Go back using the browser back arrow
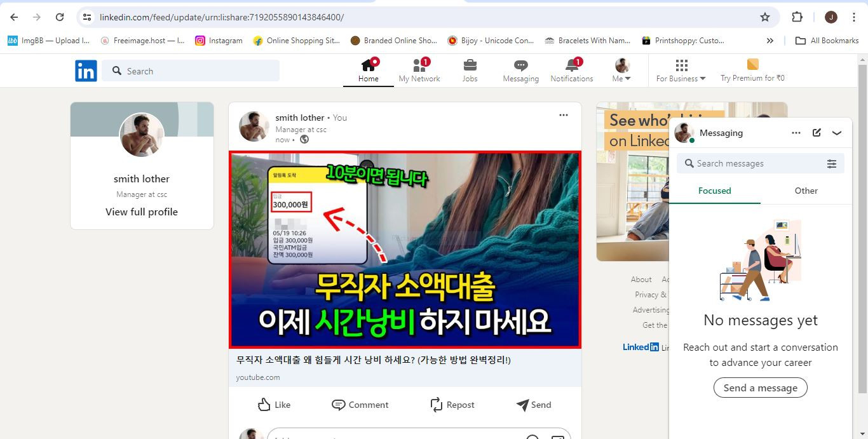 pos(14,17)
